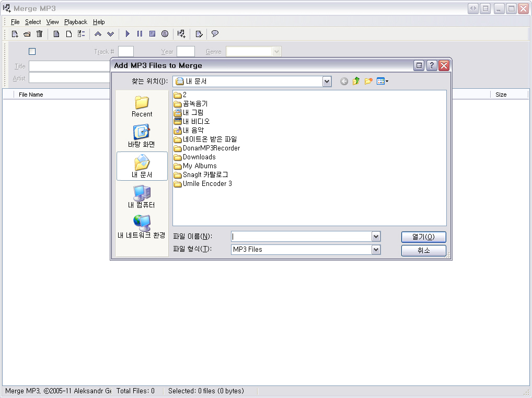Toggle the ID3 tag checkbox

coord(32,52)
